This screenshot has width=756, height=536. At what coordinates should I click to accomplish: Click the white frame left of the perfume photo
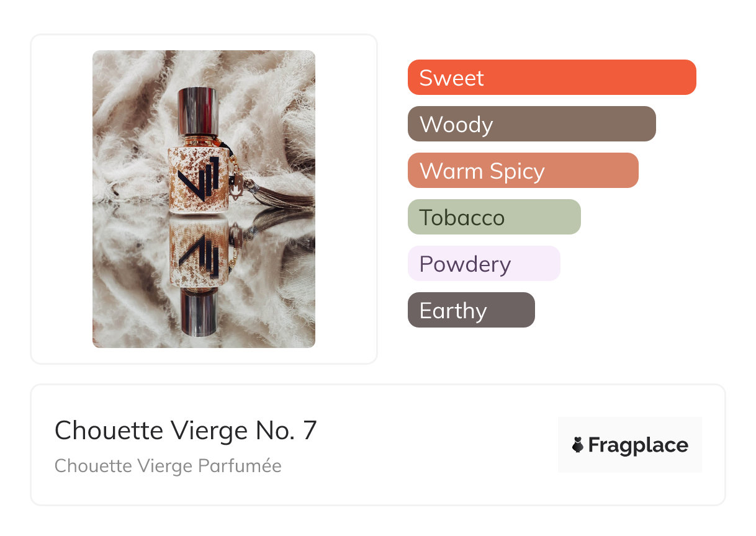pos(61,199)
